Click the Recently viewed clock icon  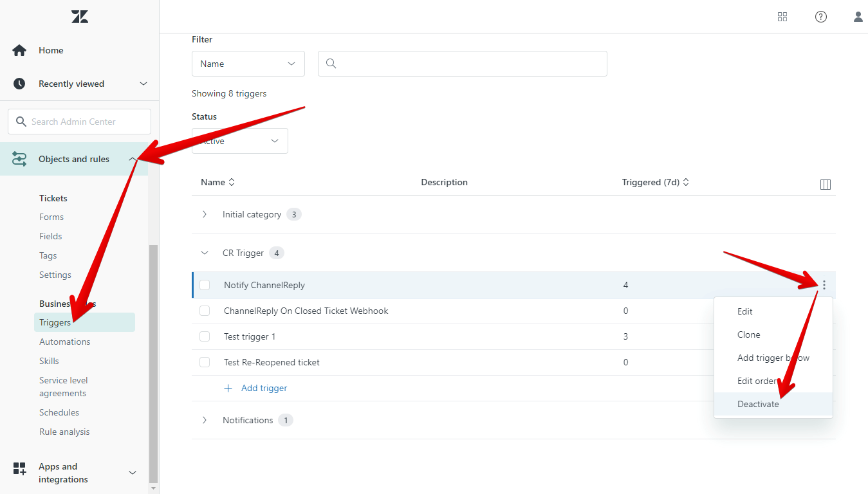(x=19, y=84)
